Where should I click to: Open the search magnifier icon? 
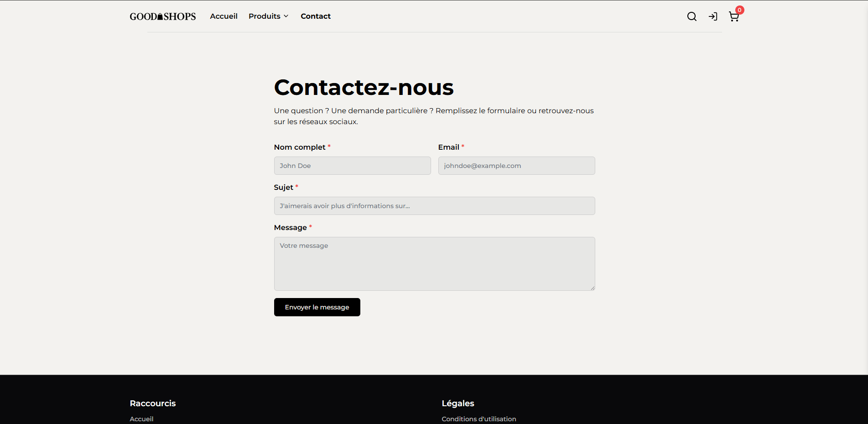tap(691, 16)
